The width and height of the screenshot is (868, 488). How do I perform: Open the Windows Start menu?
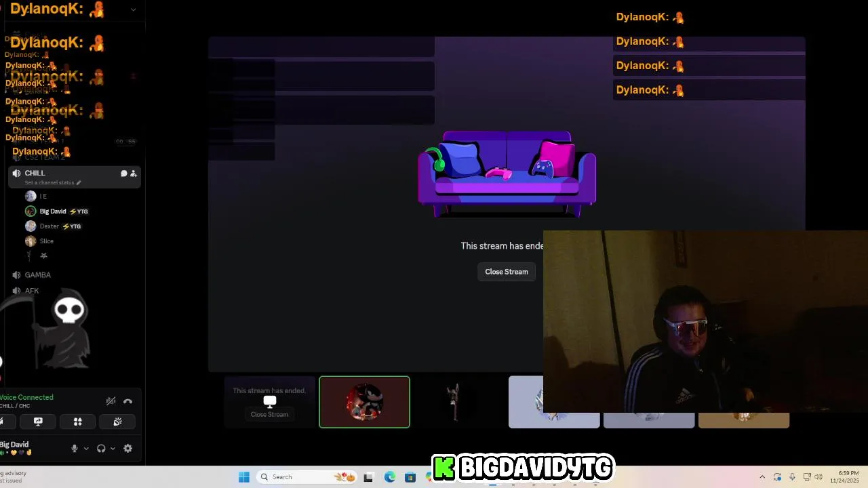click(x=244, y=477)
